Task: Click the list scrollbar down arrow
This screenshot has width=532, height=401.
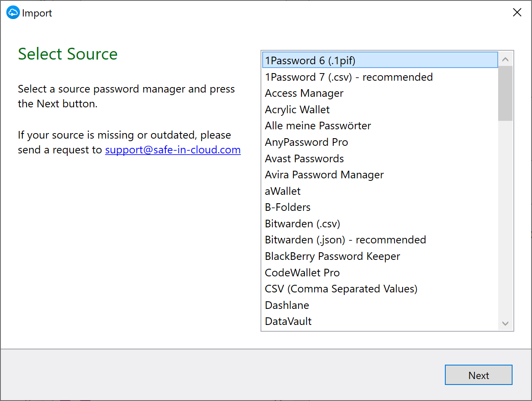Action: click(505, 323)
